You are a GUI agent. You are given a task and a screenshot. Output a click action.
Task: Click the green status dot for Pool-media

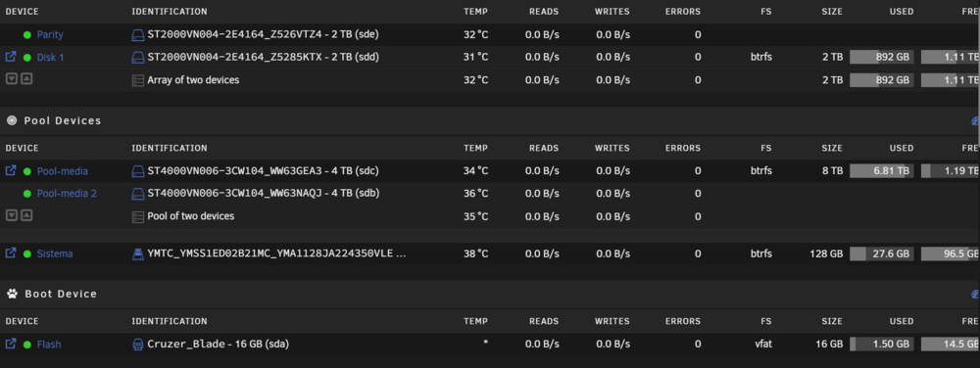coord(26,171)
